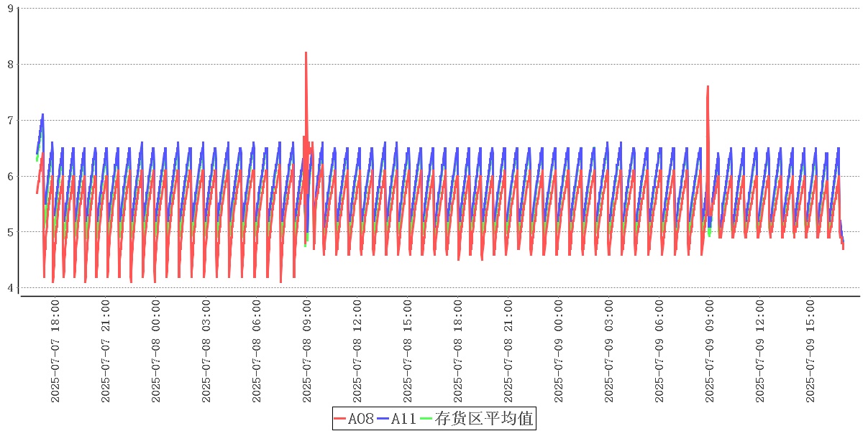Select the 2025-07-08 09:00 time axis label
The height and width of the screenshot is (431, 868).
307,351
